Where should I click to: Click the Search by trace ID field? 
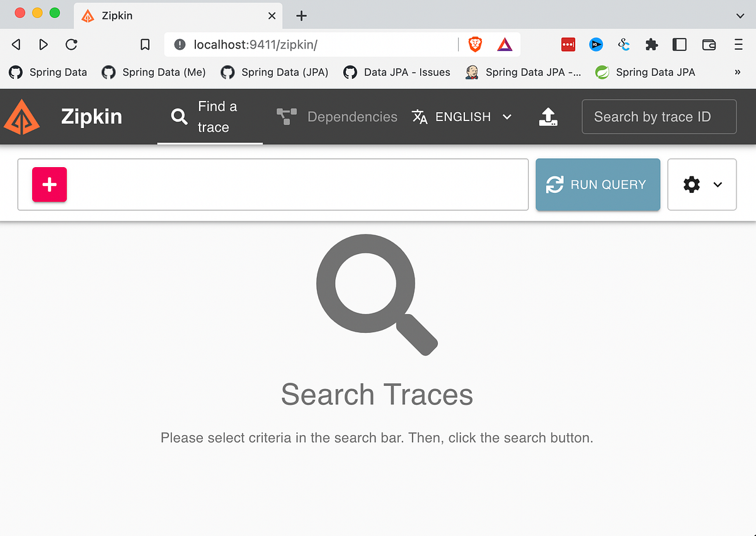pyautogui.click(x=659, y=116)
